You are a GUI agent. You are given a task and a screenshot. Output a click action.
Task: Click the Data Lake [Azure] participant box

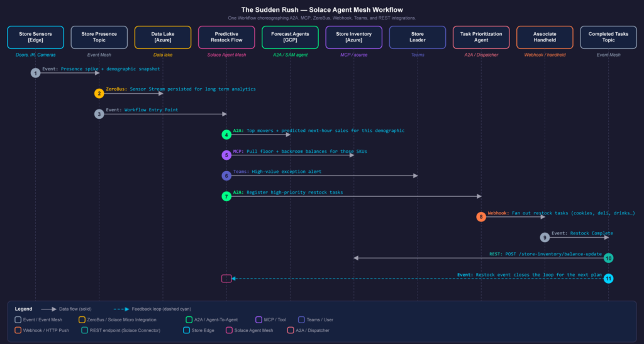[163, 37]
